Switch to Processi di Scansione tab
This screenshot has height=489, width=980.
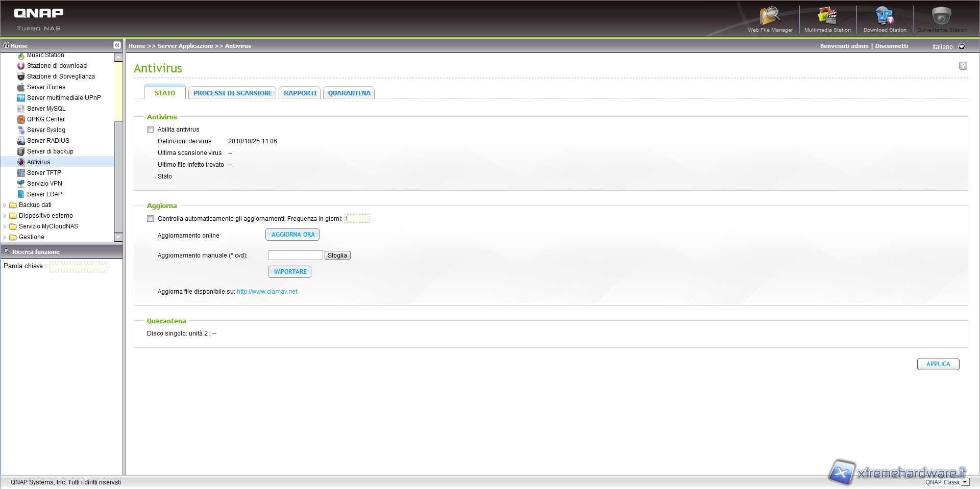click(x=232, y=93)
